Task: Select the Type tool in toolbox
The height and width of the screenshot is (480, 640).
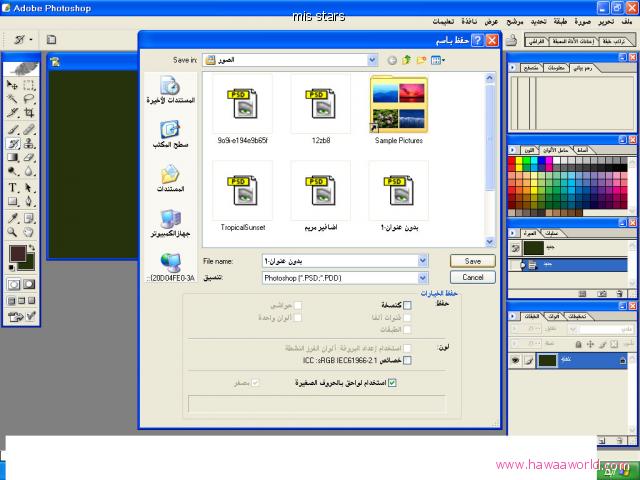Action: pos(13,187)
